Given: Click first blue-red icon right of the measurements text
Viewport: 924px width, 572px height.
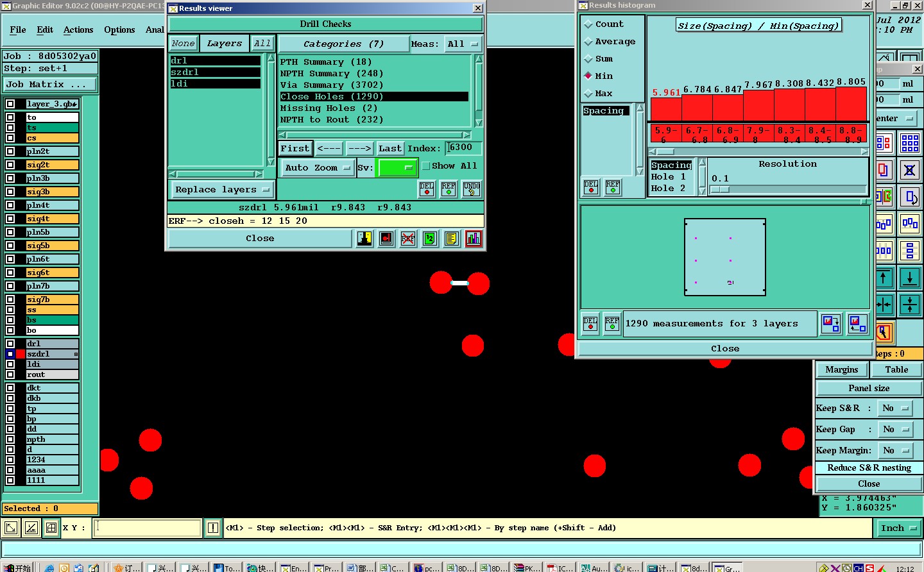Looking at the screenshot, I should (x=832, y=324).
